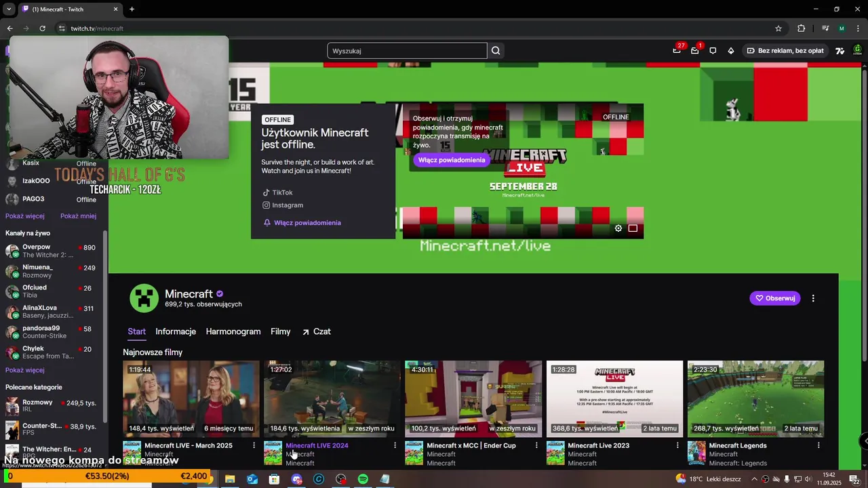Switch to the Start tab
Image resolution: width=868 pixels, height=488 pixels.
[x=137, y=331]
